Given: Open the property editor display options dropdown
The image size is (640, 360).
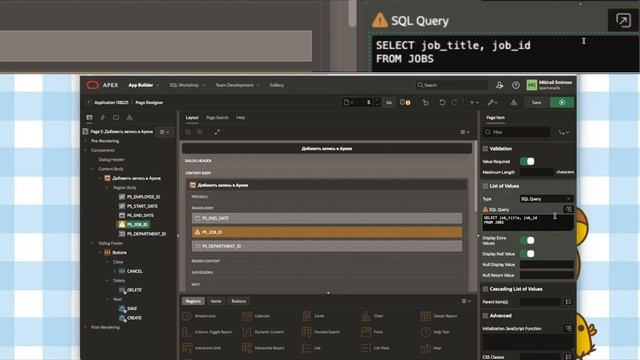Looking at the screenshot, I should (x=564, y=132).
